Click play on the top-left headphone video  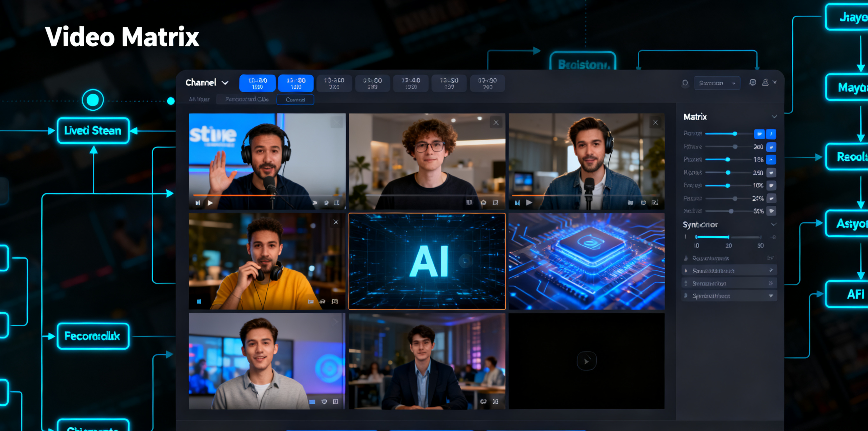pyautogui.click(x=210, y=203)
